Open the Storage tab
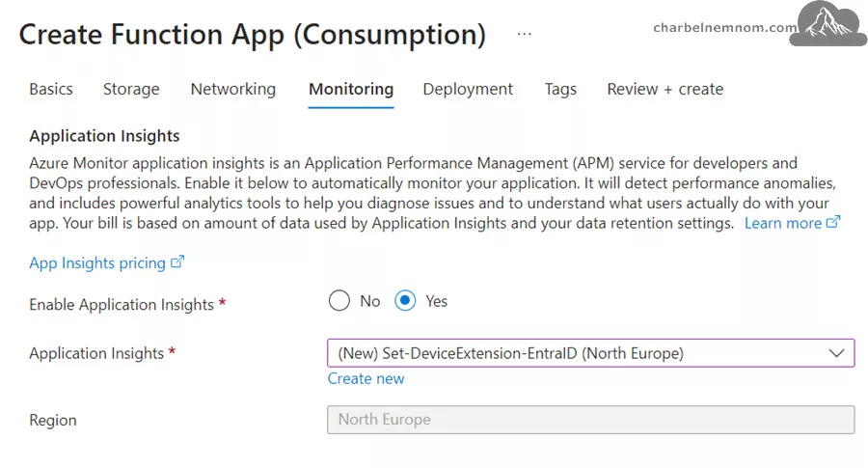This screenshot has height=468, width=868. pyautogui.click(x=131, y=89)
